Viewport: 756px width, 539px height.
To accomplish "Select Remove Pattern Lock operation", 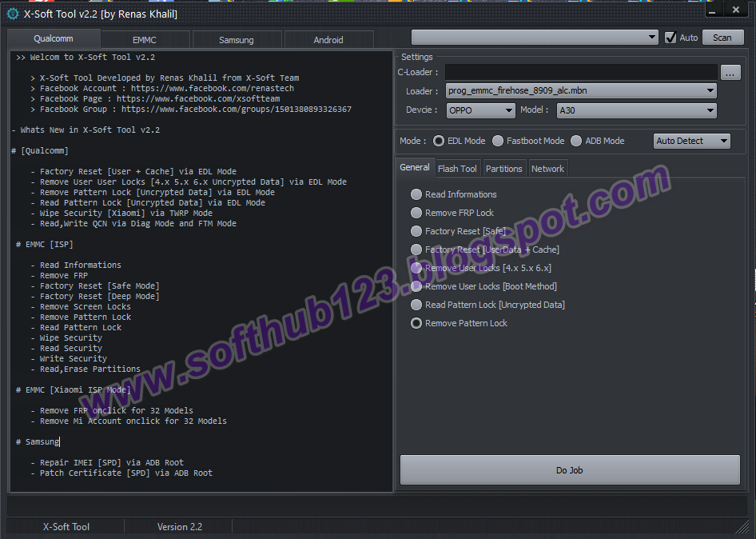I will click(416, 323).
